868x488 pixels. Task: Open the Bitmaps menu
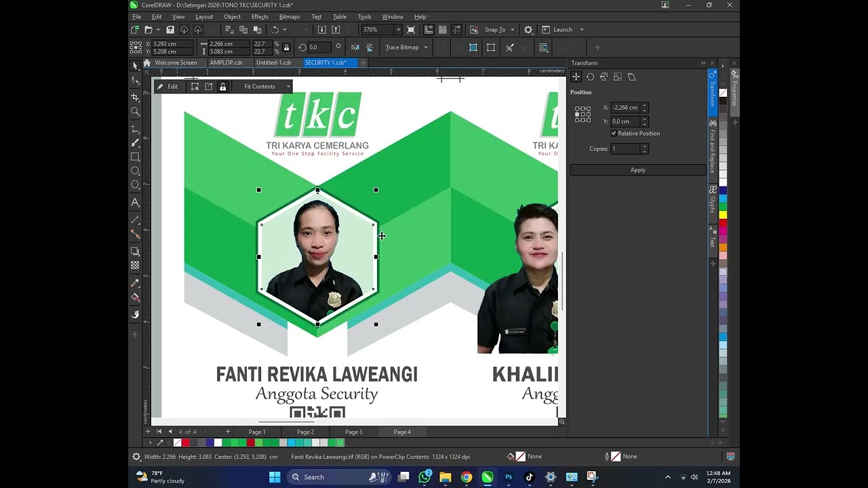point(290,17)
